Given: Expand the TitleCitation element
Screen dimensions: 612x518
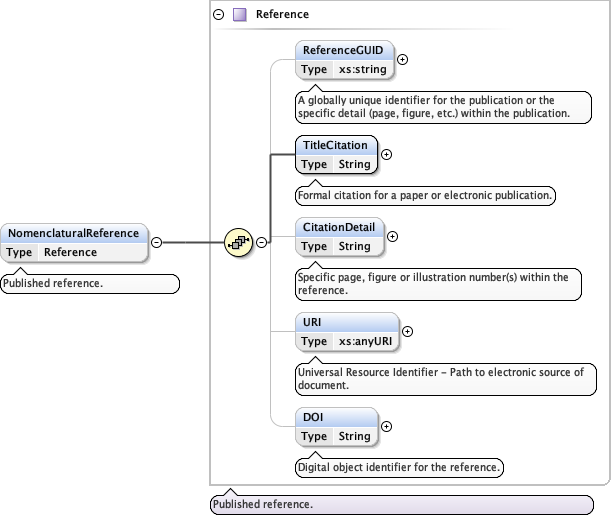Looking at the screenshot, I should 387,155.
